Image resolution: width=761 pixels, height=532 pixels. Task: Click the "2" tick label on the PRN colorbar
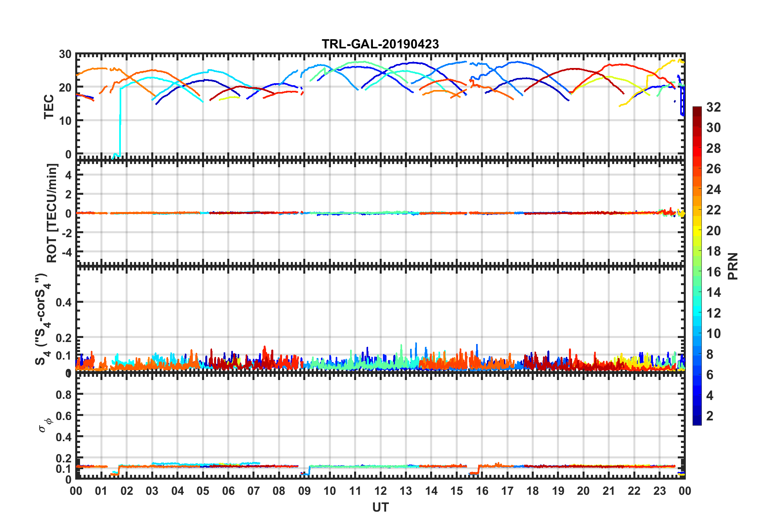[x=710, y=416]
